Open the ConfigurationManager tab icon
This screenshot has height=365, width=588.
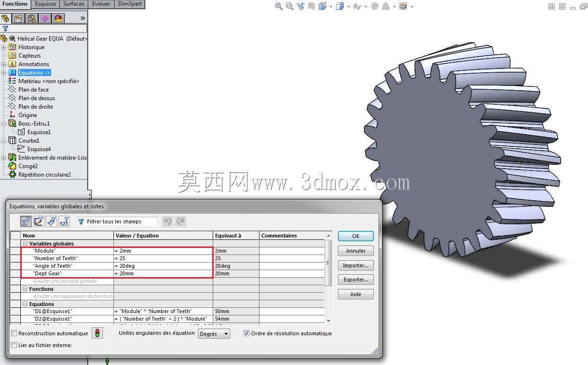point(32,18)
